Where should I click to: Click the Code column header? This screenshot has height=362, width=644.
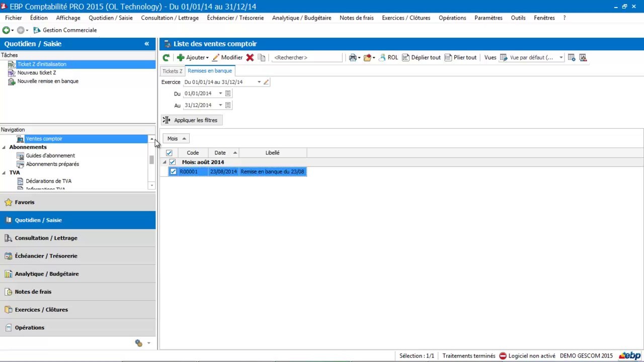(193, 153)
